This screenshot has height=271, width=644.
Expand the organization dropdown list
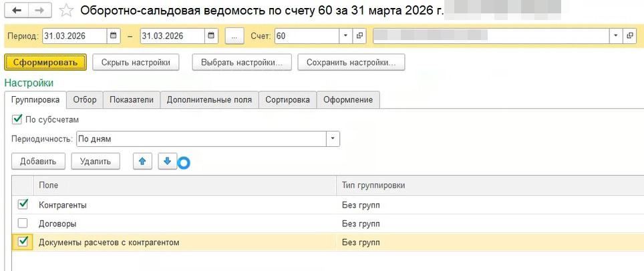(x=615, y=35)
